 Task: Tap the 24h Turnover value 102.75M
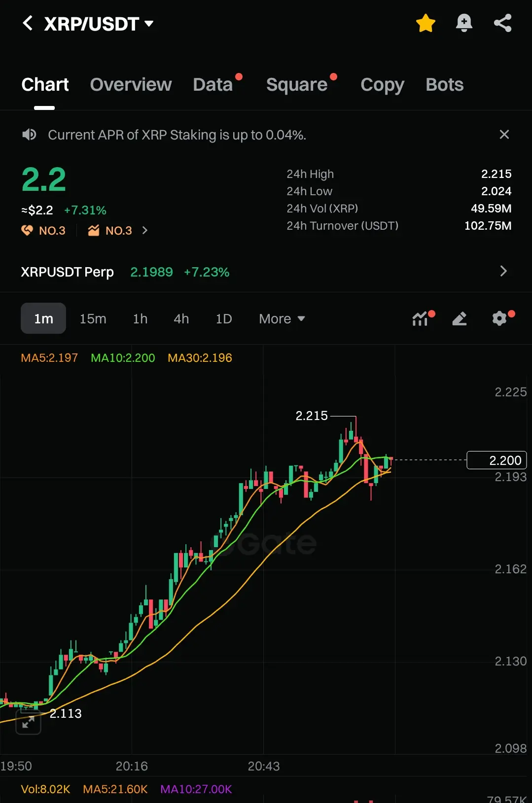click(x=488, y=226)
